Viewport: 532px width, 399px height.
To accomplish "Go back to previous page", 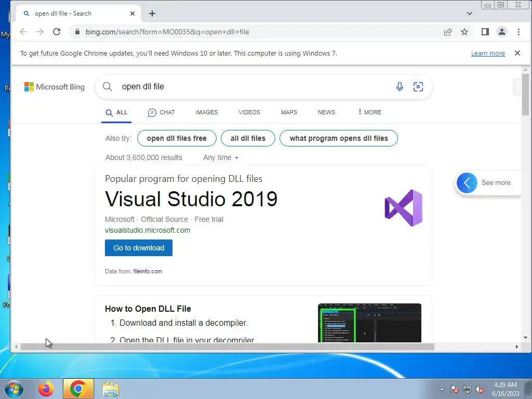I will 23,32.
